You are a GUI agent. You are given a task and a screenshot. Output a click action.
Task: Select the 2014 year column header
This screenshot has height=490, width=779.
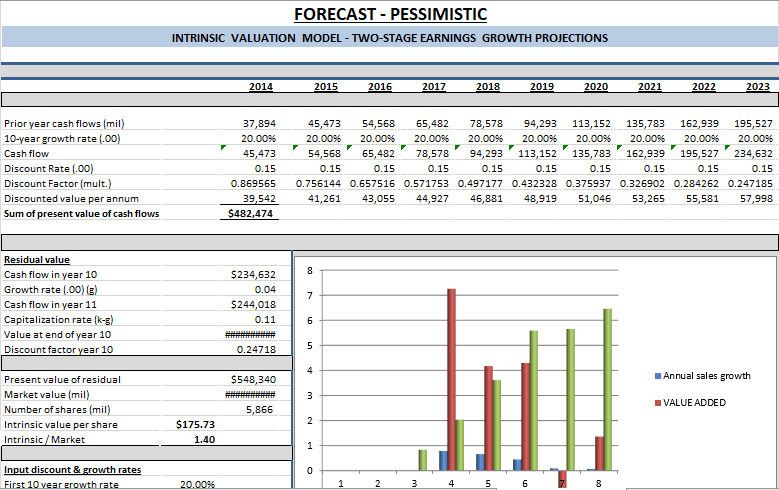click(x=261, y=86)
